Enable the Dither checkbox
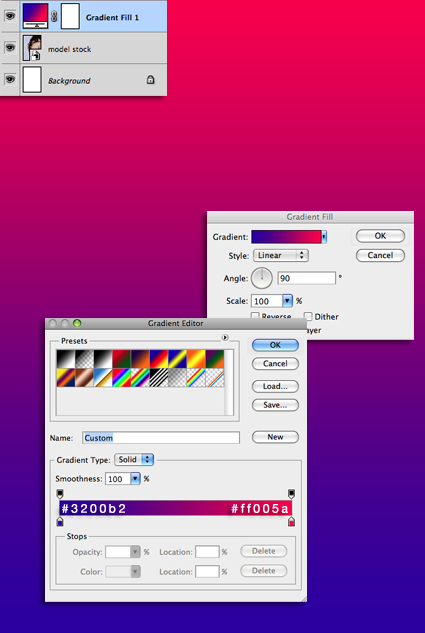This screenshot has height=633, width=425. click(x=308, y=316)
